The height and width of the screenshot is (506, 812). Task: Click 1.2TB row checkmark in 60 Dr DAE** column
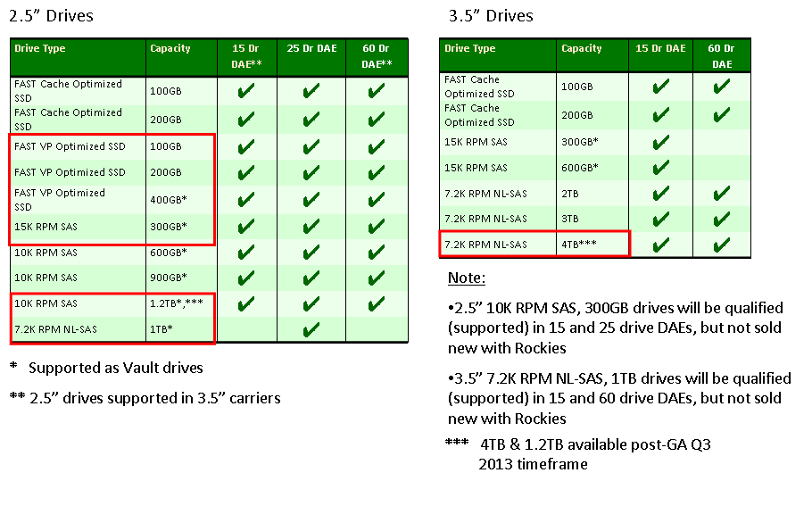[x=377, y=303]
